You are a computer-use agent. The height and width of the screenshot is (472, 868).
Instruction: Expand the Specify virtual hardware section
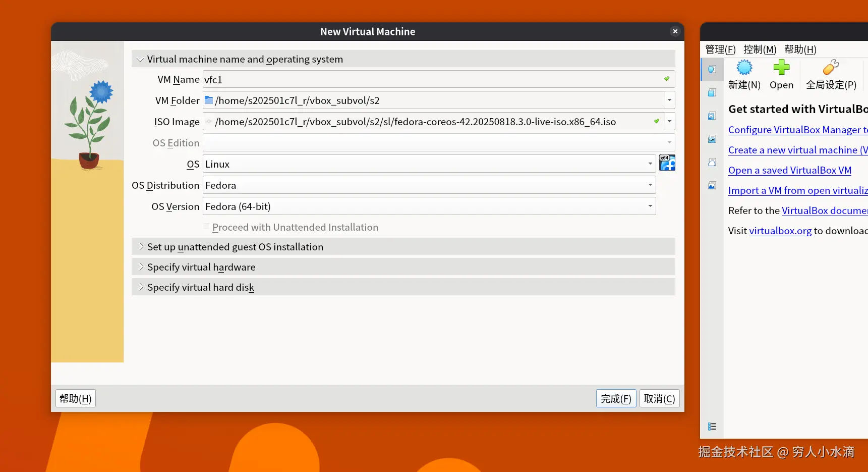pyautogui.click(x=141, y=267)
